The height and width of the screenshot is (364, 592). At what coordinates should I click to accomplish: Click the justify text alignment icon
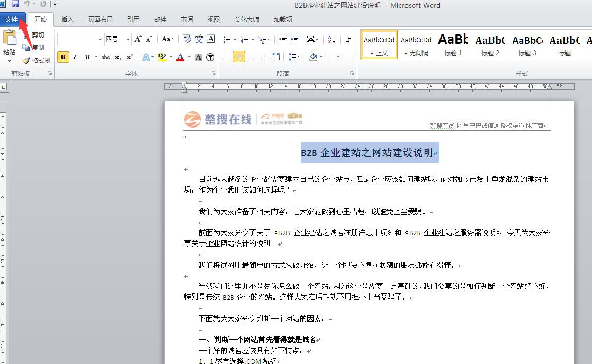264,57
